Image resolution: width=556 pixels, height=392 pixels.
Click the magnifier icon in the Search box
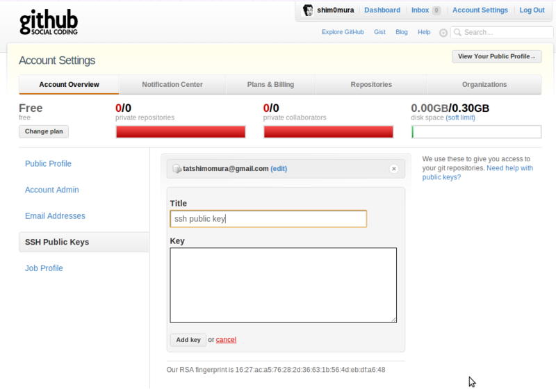[457, 32]
